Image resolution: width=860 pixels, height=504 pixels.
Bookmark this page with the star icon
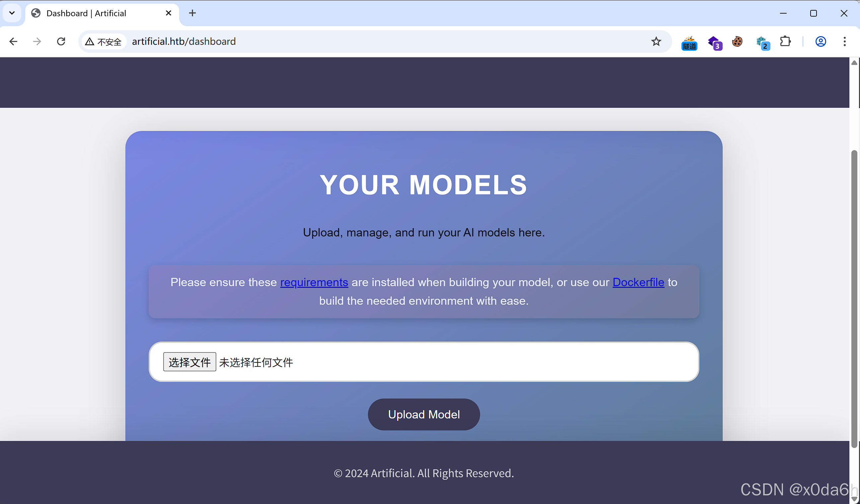pyautogui.click(x=656, y=41)
